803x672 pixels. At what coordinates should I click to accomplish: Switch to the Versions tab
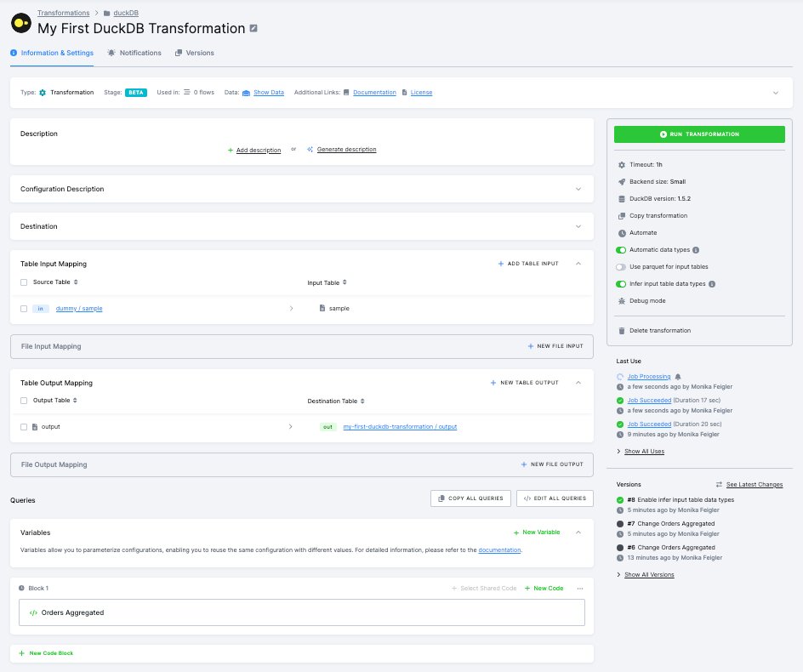tap(195, 53)
